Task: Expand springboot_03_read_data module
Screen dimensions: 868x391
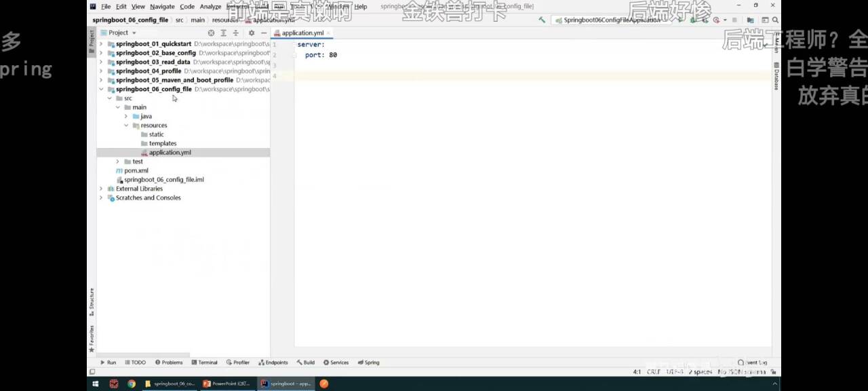Action: tap(101, 62)
